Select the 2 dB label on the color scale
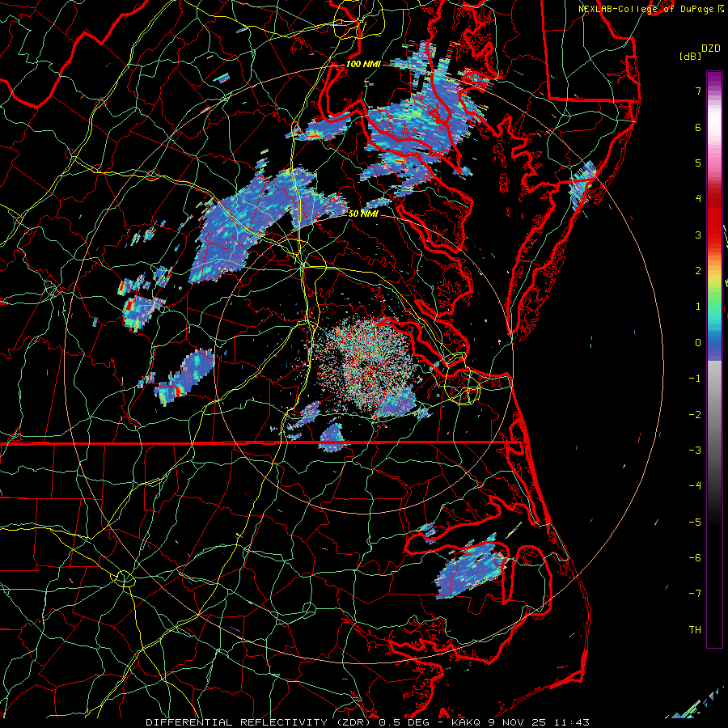Viewport: 728px width, 728px height. tap(698, 271)
